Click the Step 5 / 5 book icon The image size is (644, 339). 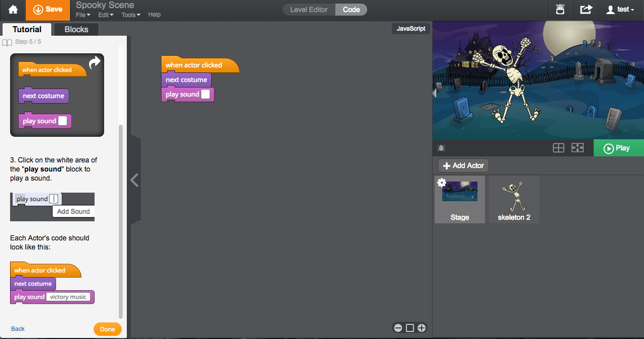(x=7, y=42)
